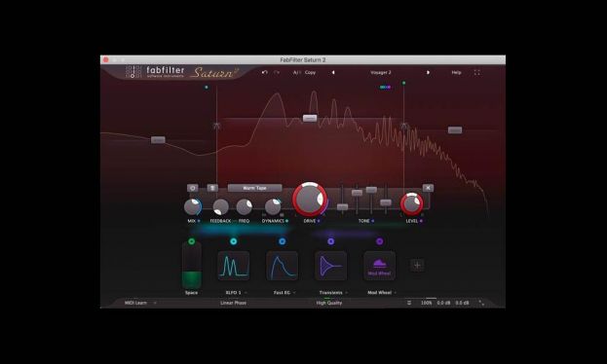Click the first 0.0 dB value
607x364 pixels.
(x=443, y=303)
